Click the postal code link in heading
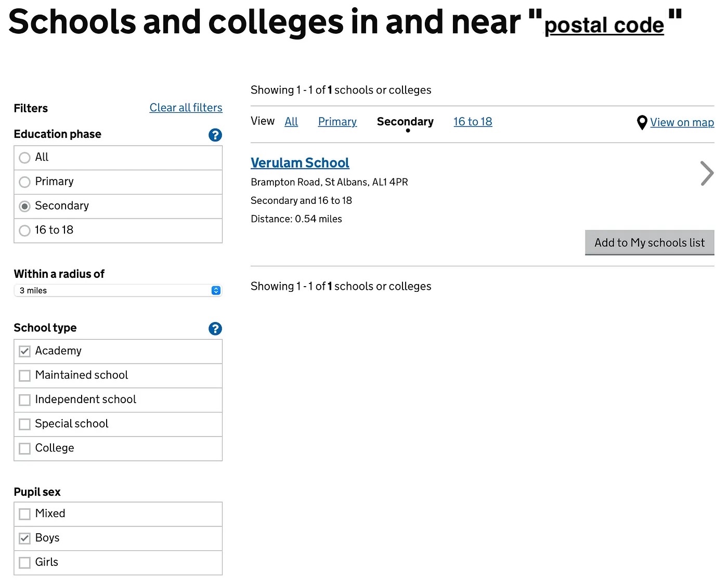728x580 pixels. click(604, 25)
